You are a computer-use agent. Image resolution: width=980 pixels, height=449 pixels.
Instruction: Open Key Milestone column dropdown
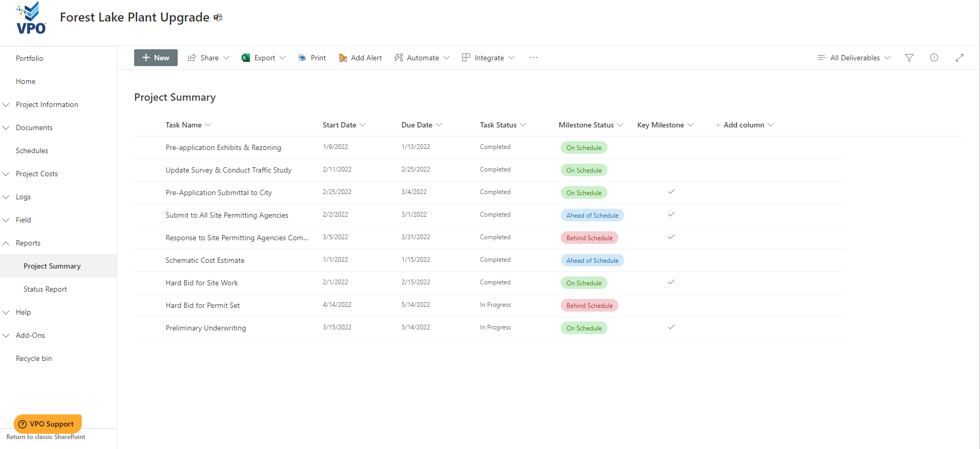pyautogui.click(x=691, y=125)
